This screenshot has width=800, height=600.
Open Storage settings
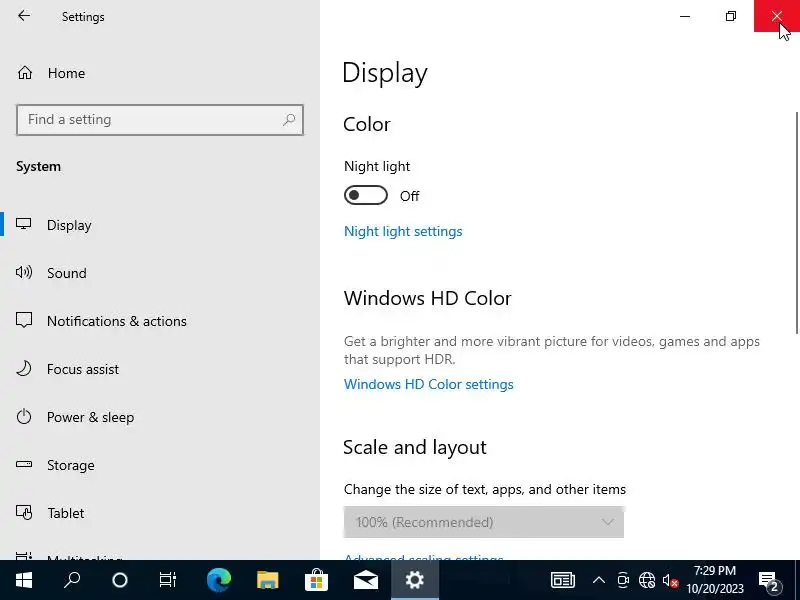point(160,464)
